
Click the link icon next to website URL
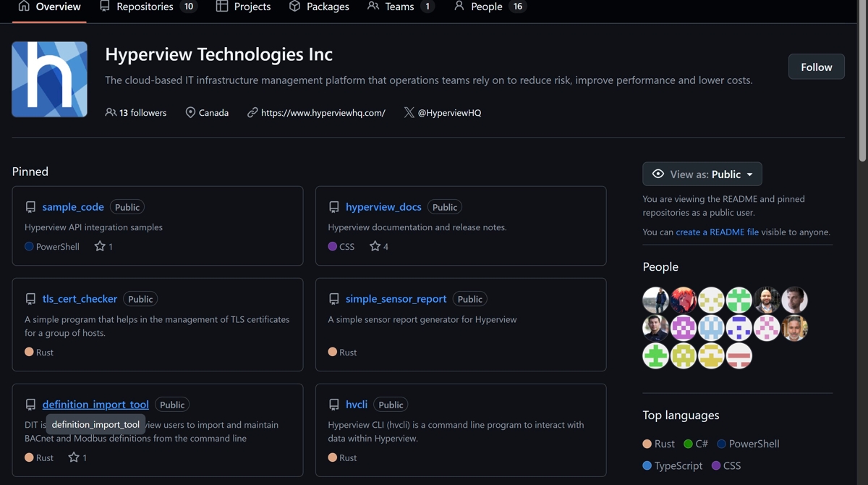click(x=252, y=112)
